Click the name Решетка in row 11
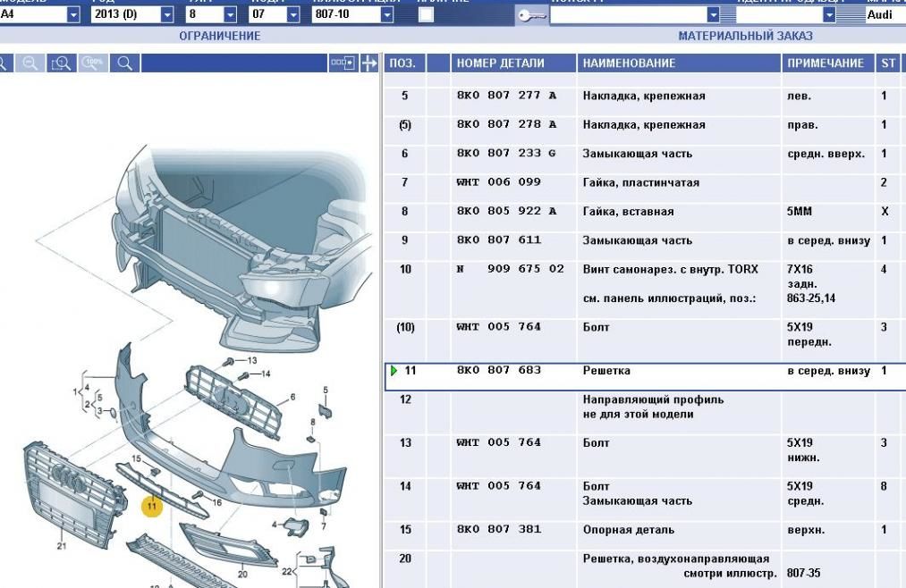 606,371
